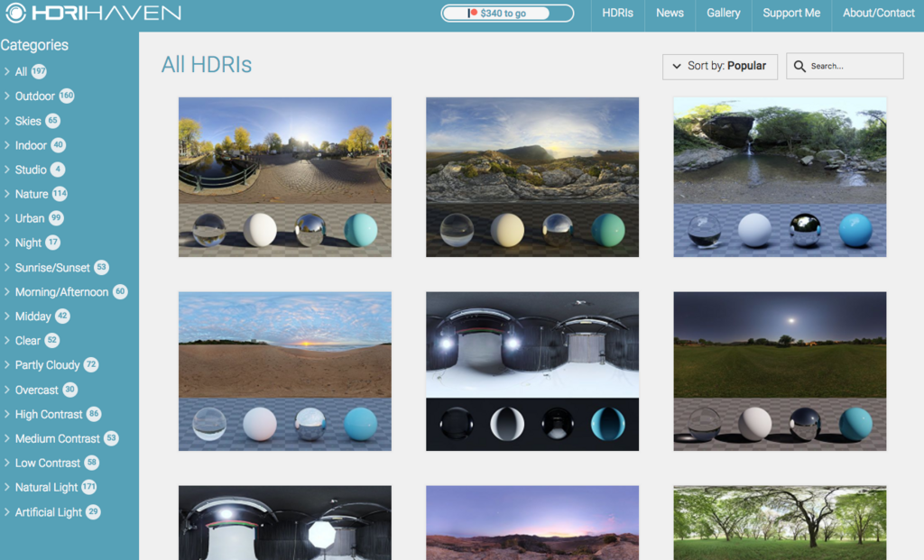The image size is (924, 560).
Task: Click the 114 count badge beside Nature
Action: 60,194
